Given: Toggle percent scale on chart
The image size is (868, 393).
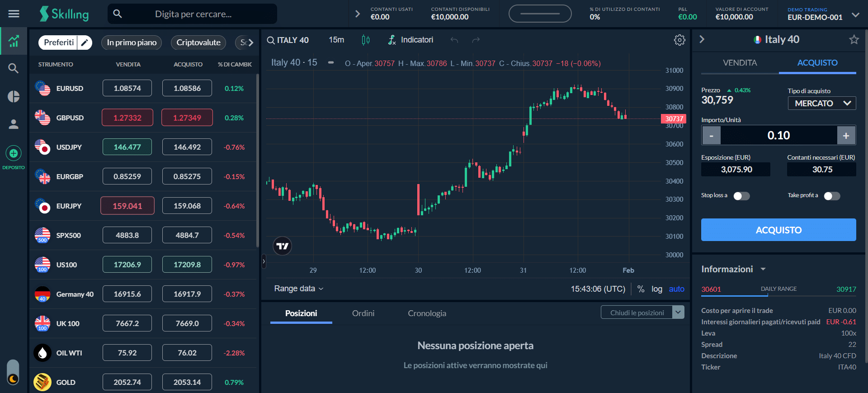Looking at the screenshot, I should pos(641,289).
